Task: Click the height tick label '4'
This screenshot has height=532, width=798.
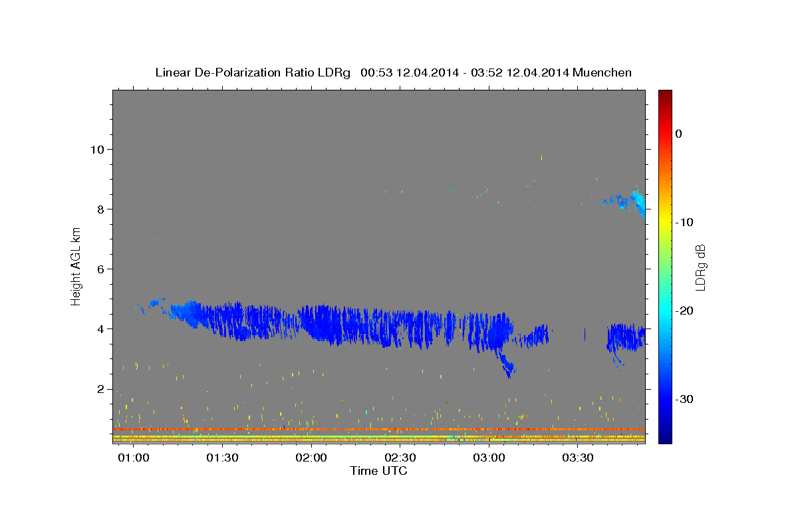Action: click(100, 329)
